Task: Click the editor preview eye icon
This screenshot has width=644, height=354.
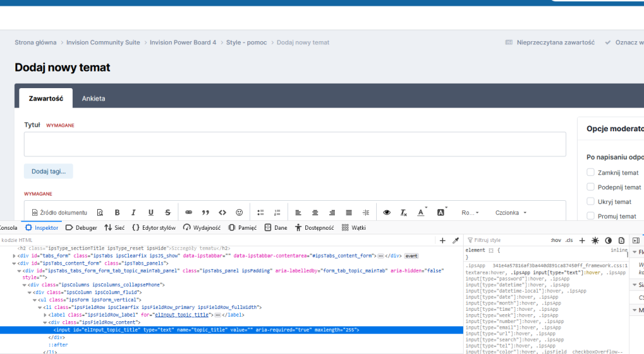Action: pos(387,212)
